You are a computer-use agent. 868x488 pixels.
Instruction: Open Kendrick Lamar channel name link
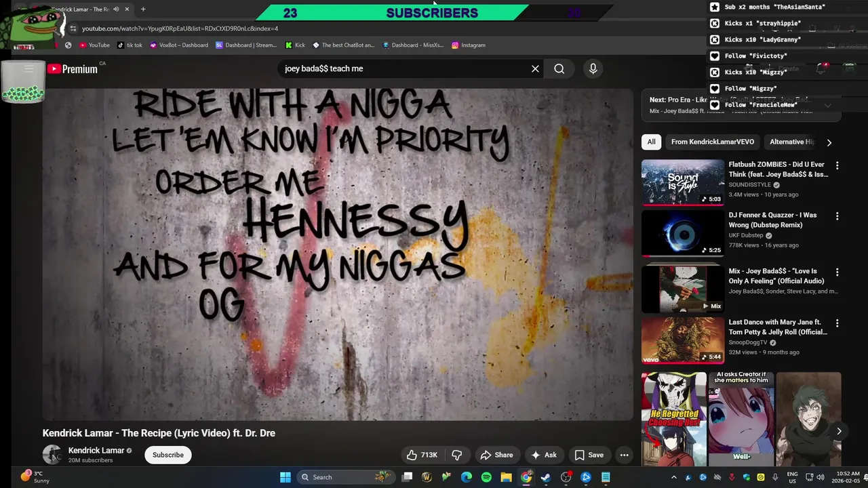pyautogui.click(x=96, y=451)
